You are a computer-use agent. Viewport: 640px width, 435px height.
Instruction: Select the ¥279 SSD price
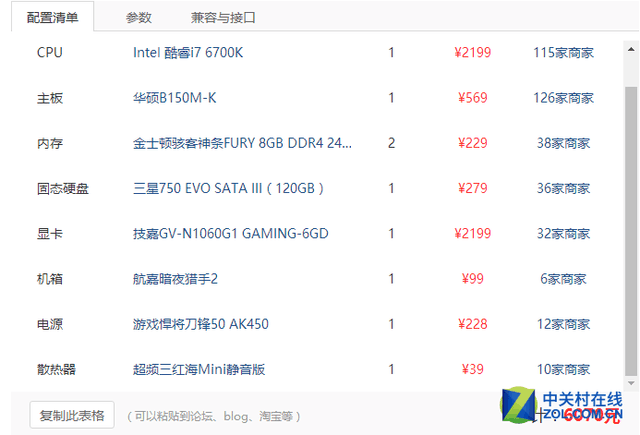(472, 189)
